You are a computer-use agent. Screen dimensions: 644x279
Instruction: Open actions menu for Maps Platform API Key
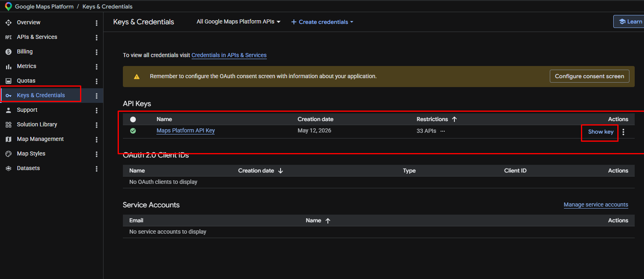coord(623,132)
